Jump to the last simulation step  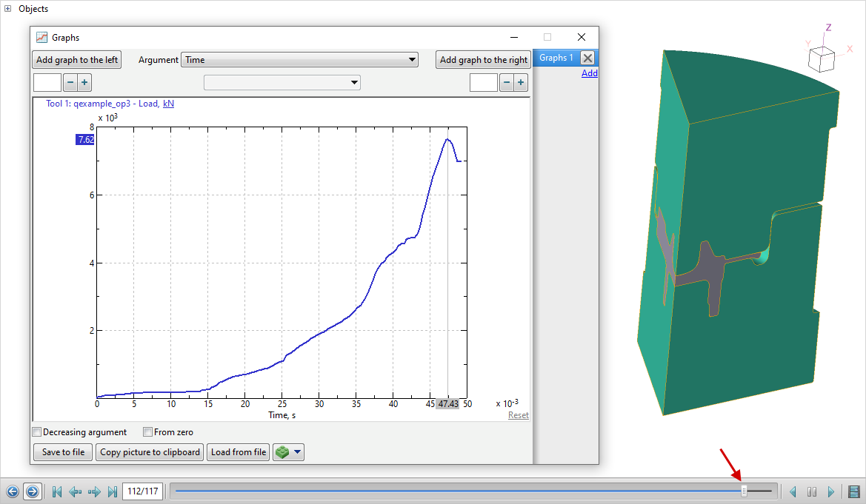[x=113, y=491]
